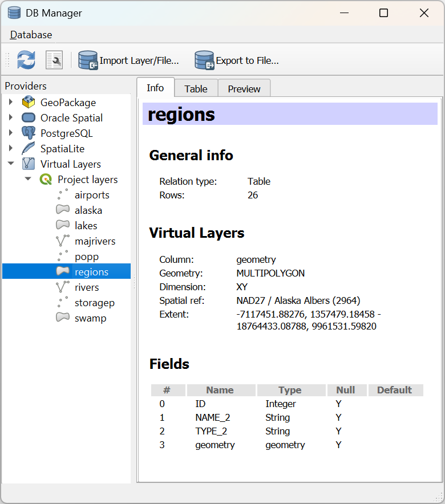445x504 pixels.
Task: Collapse the Project layers node
Action: coord(28,180)
